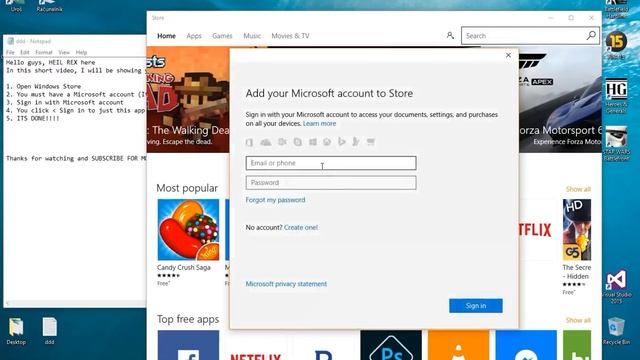
Task: Open the Photoshop Express app tile
Action: (391, 345)
